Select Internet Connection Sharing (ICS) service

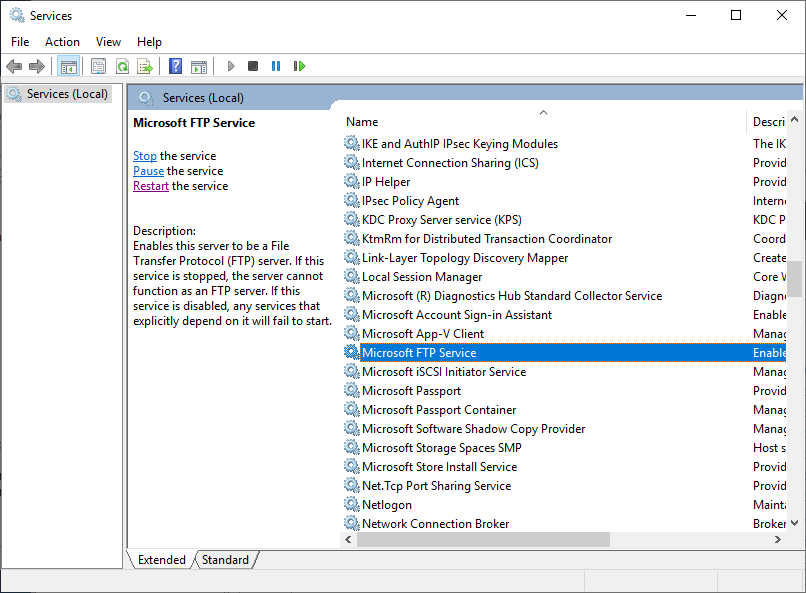pyautogui.click(x=450, y=163)
